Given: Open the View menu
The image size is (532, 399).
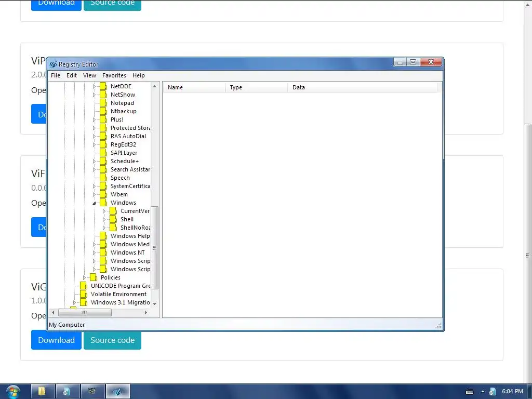Looking at the screenshot, I should (89, 75).
